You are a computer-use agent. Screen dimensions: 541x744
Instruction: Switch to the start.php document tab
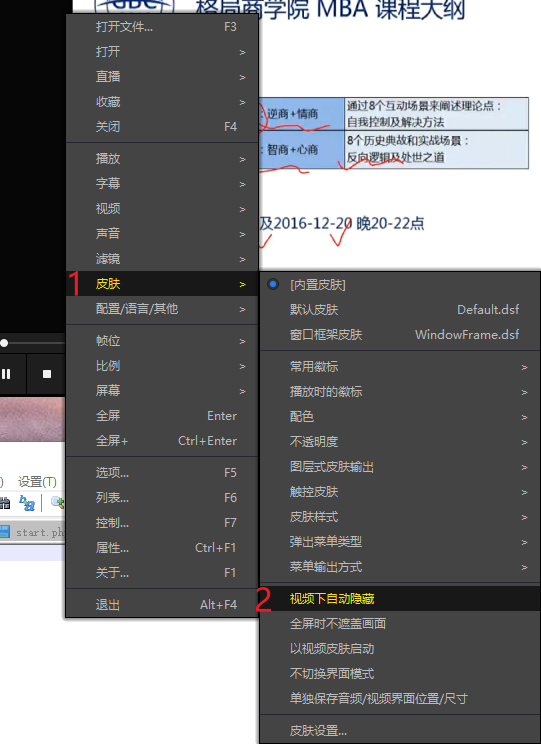32,532
